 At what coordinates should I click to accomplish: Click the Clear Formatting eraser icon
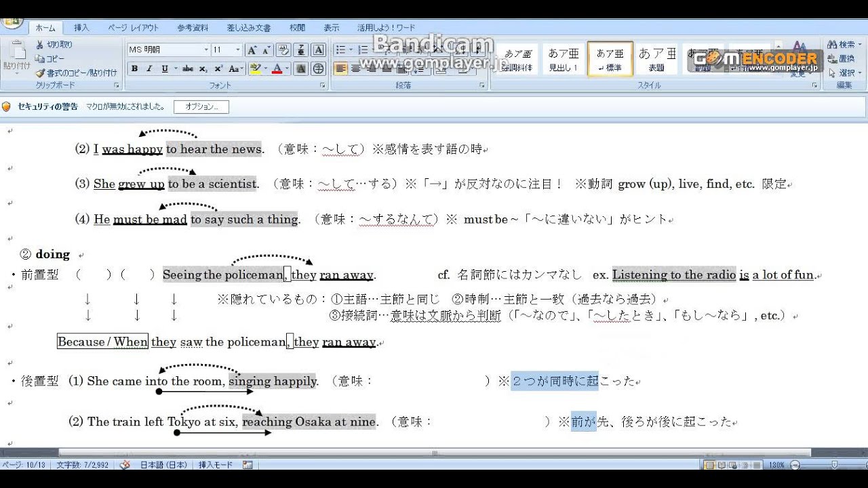(283, 50)
